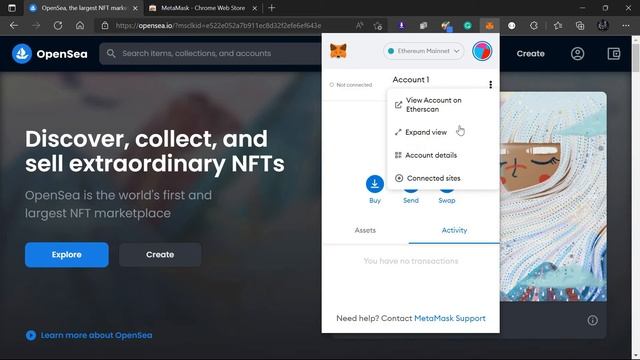The height and width of the screenshot is (360, 640).
Task: Open the MetaMask Support link
Action: click(x=450, y=318)
